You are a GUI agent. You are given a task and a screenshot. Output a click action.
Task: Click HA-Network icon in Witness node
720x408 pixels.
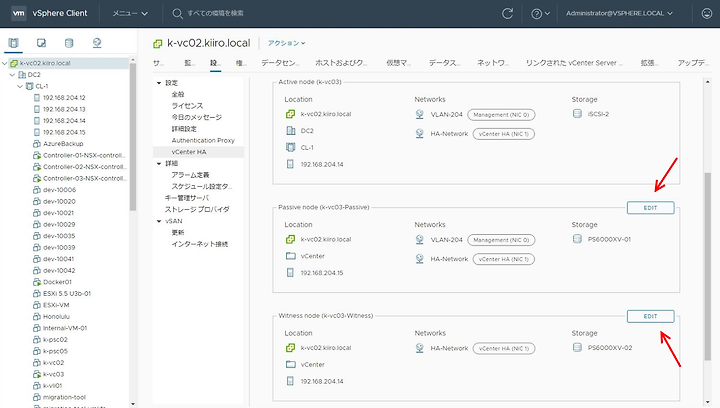(419, 348)
